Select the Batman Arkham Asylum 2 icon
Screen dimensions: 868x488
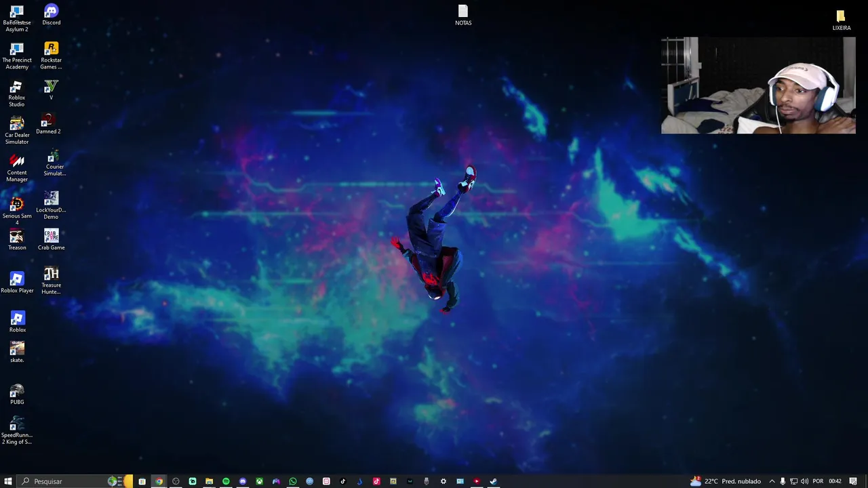(17, 18)
